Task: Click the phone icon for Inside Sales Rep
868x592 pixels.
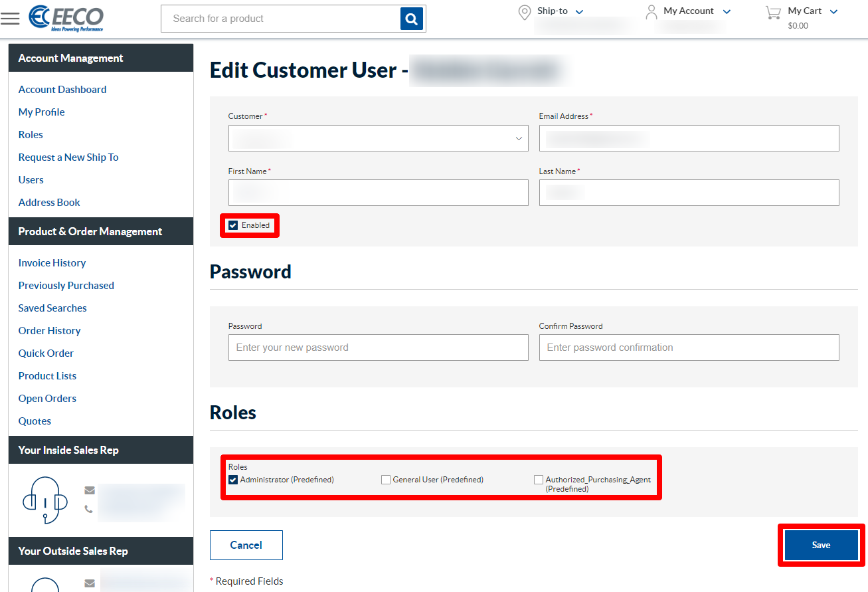Action: click(x=90, y=509)
